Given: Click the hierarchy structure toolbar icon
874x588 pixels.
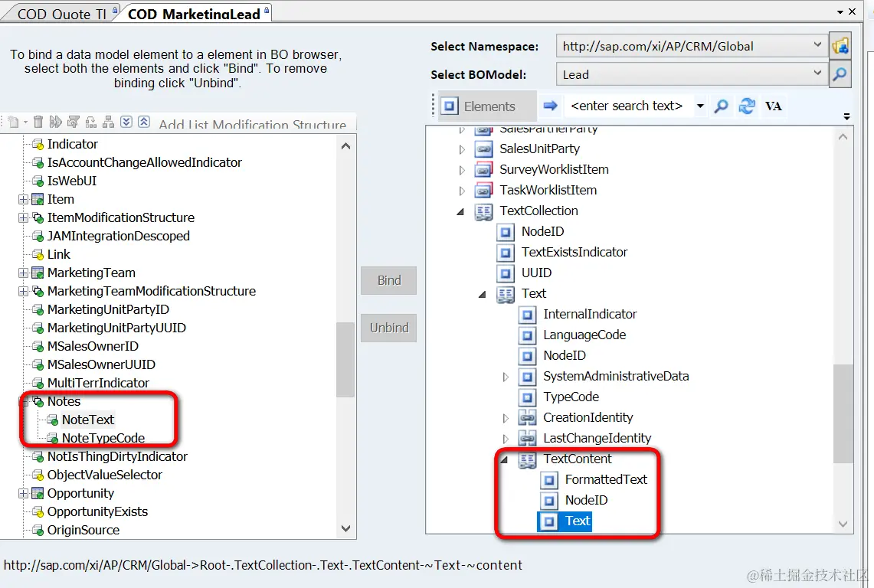Looking at the screenshot, I should (109, 122).
